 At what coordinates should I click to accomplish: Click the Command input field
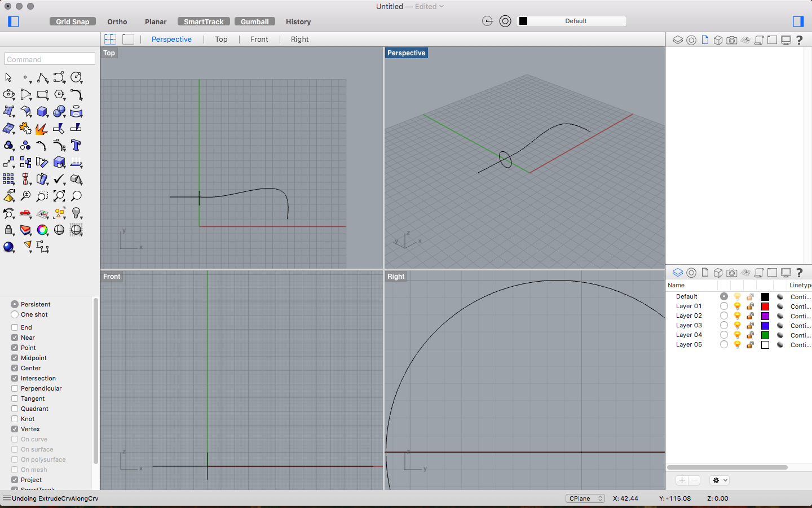pos(50,59)
